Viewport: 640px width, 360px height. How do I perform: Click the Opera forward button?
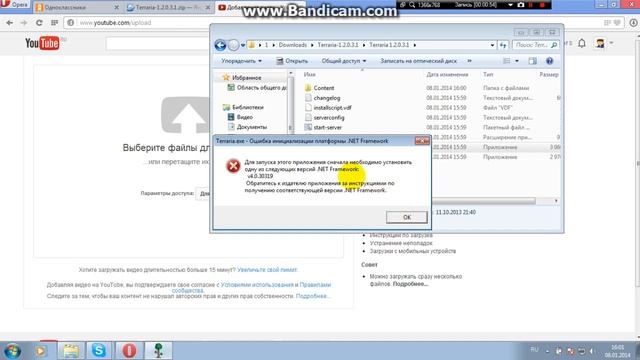(24, 23)
